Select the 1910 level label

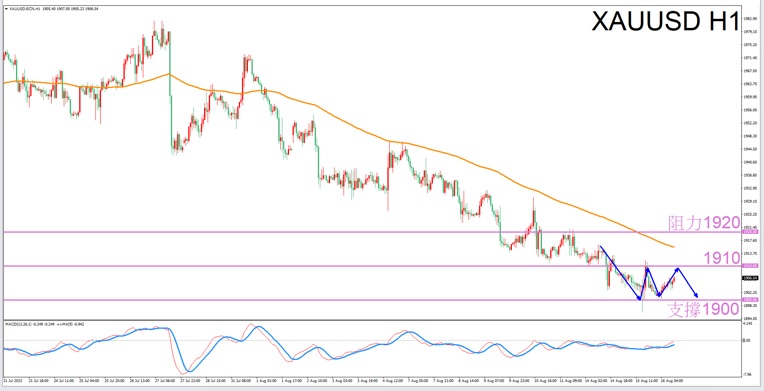click(721, 258)
